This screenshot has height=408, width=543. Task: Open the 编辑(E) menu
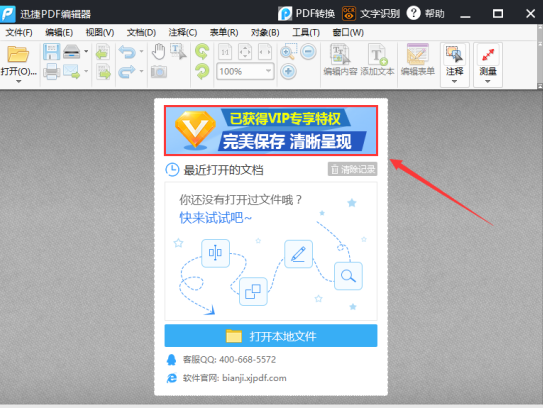pos(59,33)
